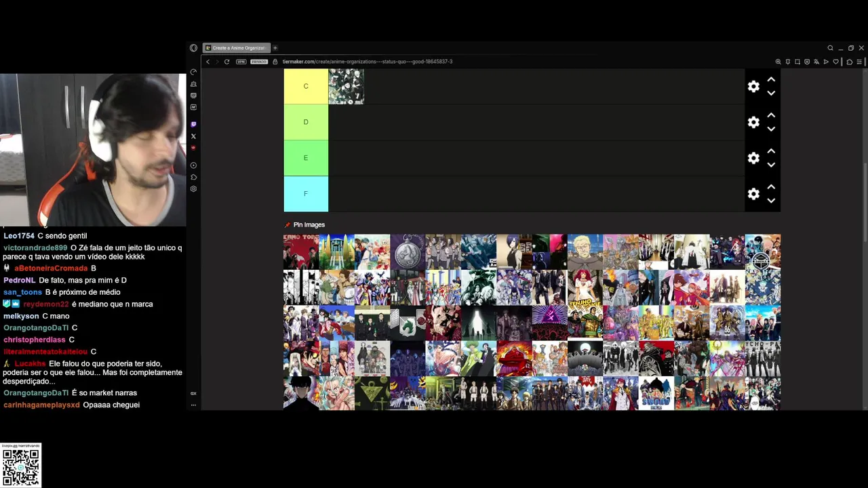Open extensions cube in sidebar
This screenshot has height=488, width=868.
click(x=193, y=177)
